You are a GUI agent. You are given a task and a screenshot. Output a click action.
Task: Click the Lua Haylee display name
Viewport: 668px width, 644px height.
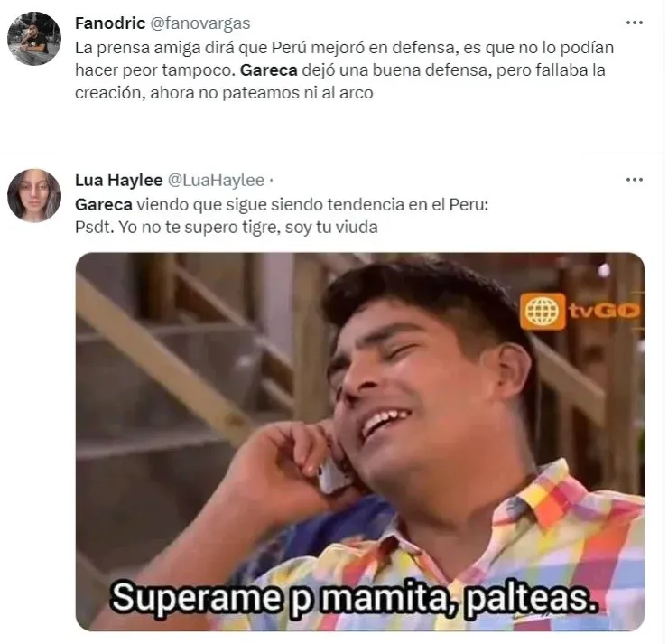tap(119, 180)
